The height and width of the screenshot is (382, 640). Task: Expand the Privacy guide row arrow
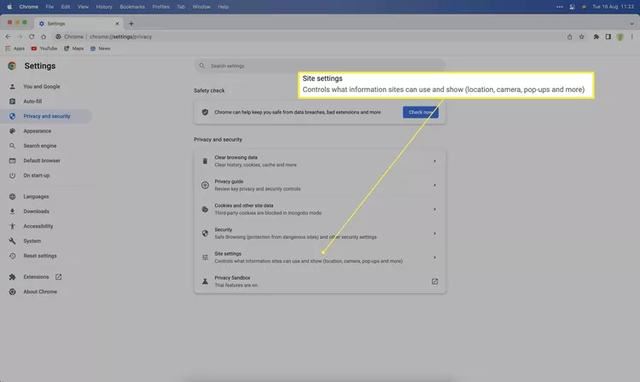coord(435,185)
